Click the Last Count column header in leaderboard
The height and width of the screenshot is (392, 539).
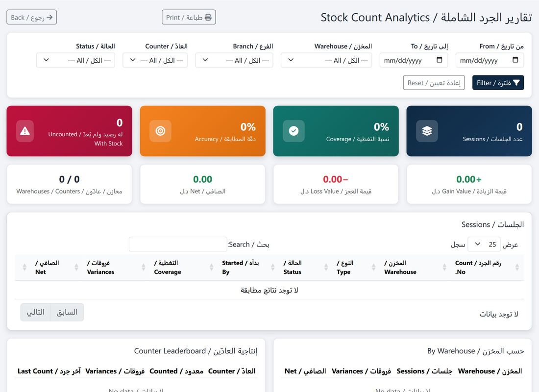tap(49, 371)
